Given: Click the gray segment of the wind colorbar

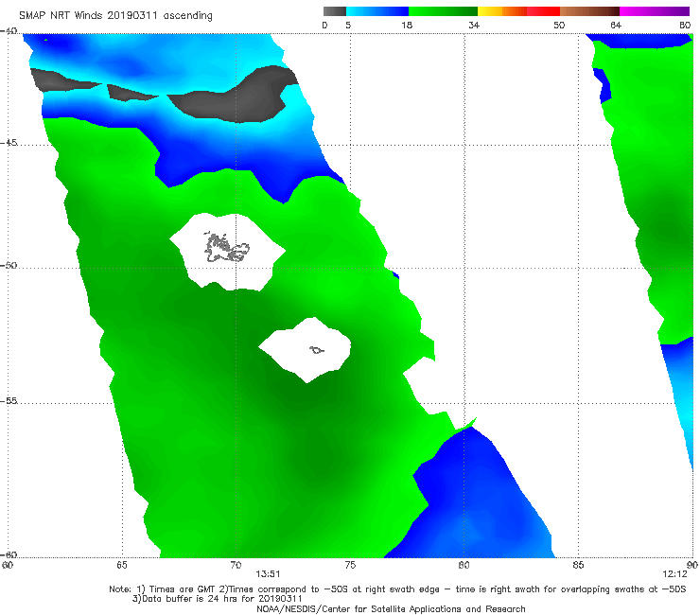Looking at the screenshot, I should [x=335, y=11].
